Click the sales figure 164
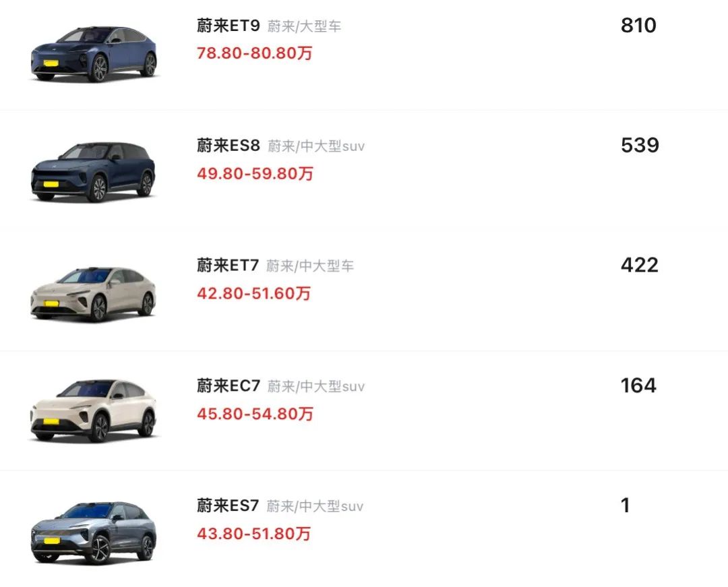The width and height of the screenshot is (728, 587). tap(638, 385)
